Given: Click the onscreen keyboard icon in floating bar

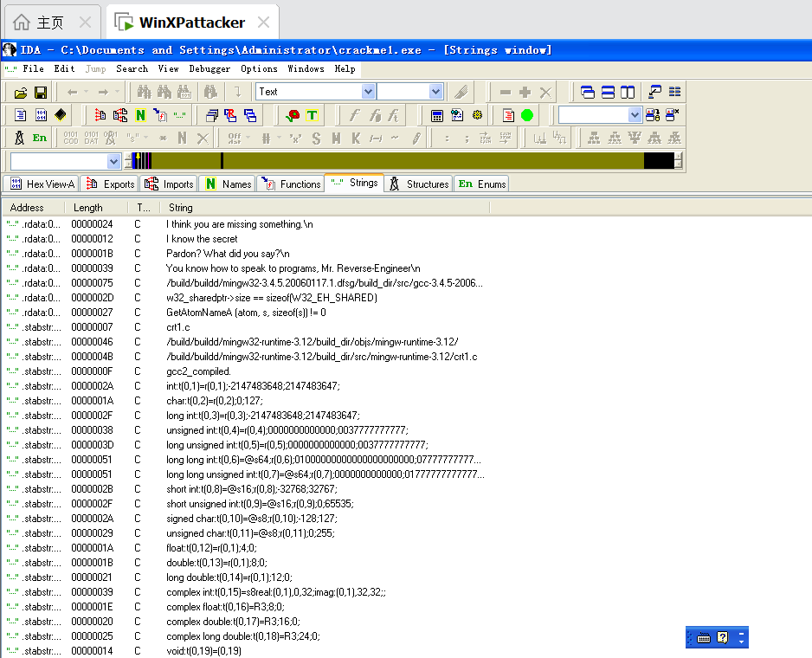Looking at the screenshot, I should [703, 638].
